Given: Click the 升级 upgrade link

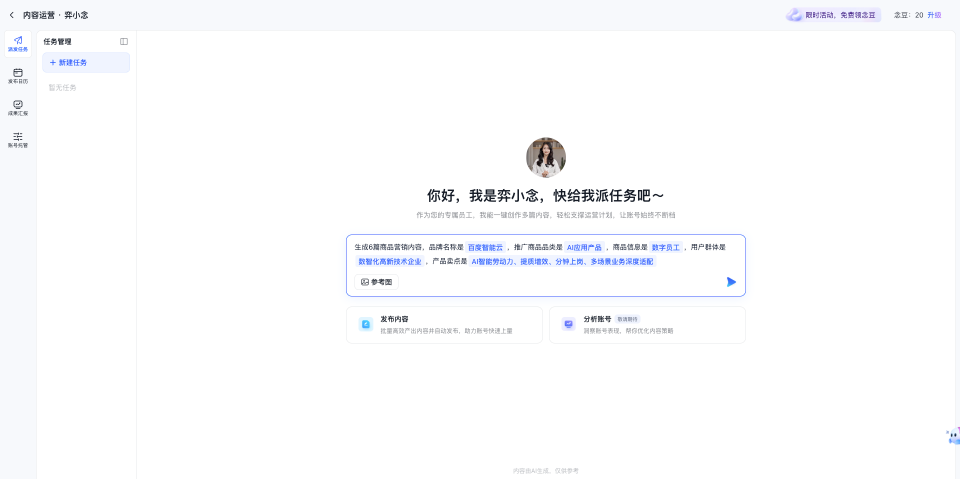Looking at the screenshot, I should [934, 15].
